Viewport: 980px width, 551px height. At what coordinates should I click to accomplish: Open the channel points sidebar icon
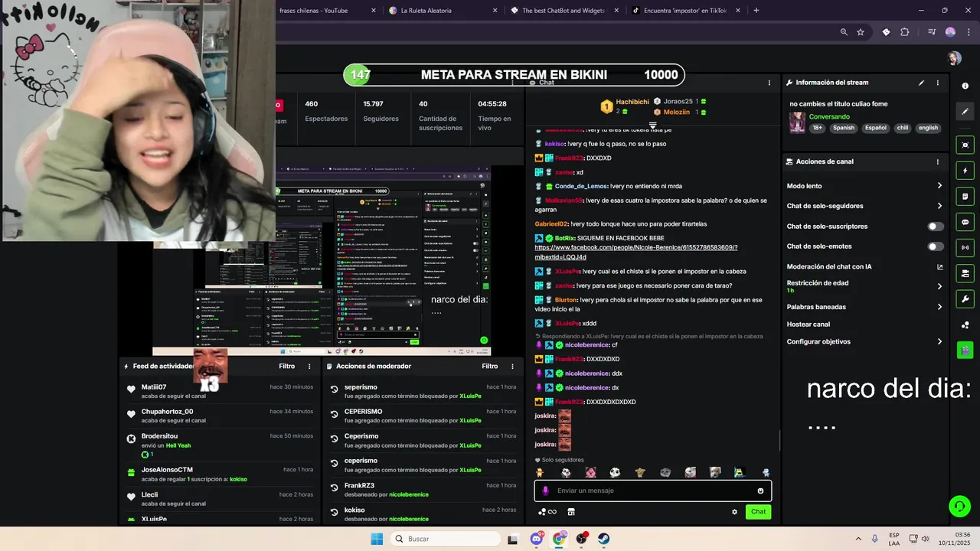(x=965, y=325)
